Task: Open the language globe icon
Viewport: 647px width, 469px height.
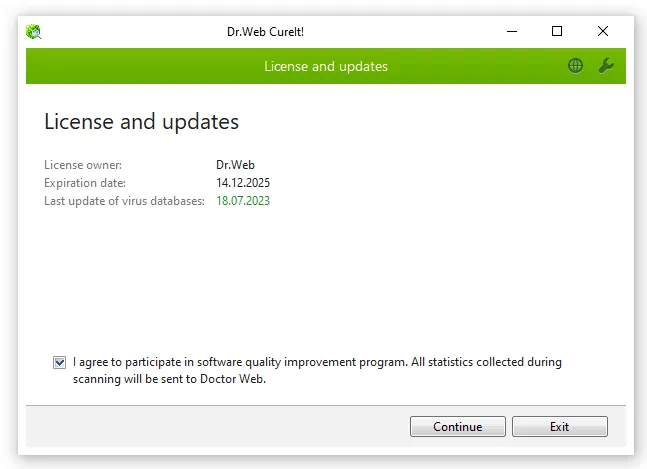Action: (575, 66)
